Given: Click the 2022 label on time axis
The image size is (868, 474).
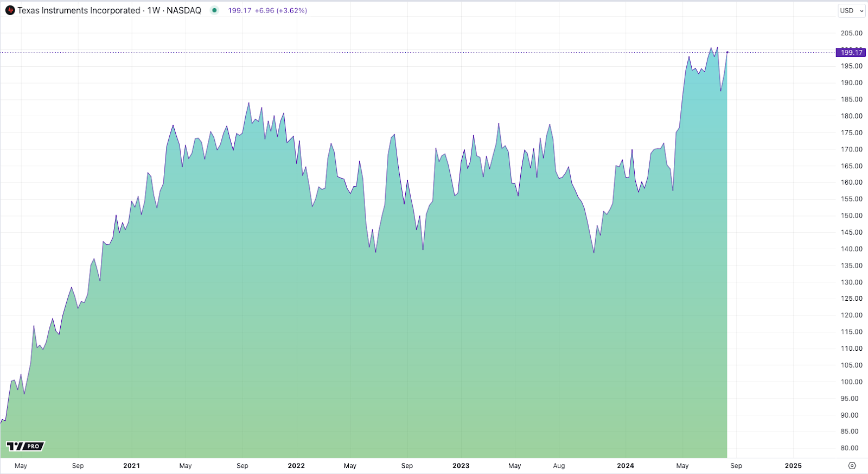Looking at the screenshot, I should coord(296,466).
